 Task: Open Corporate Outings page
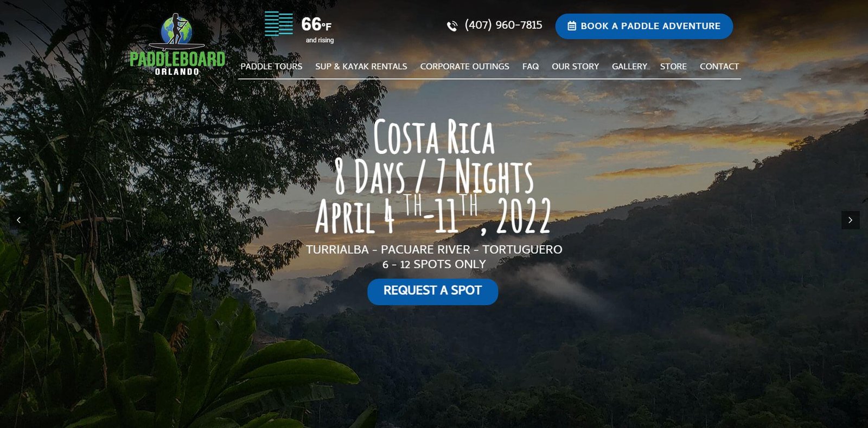coord(464,66)
